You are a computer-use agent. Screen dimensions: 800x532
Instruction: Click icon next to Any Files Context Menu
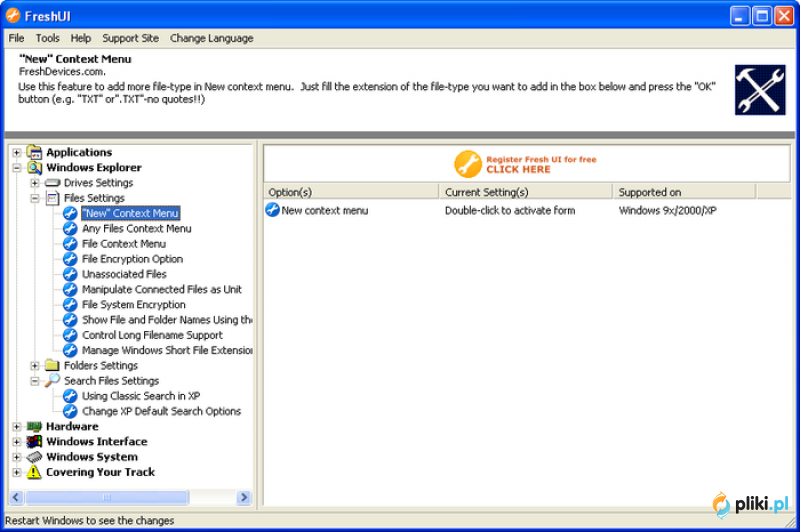[70, 229]
